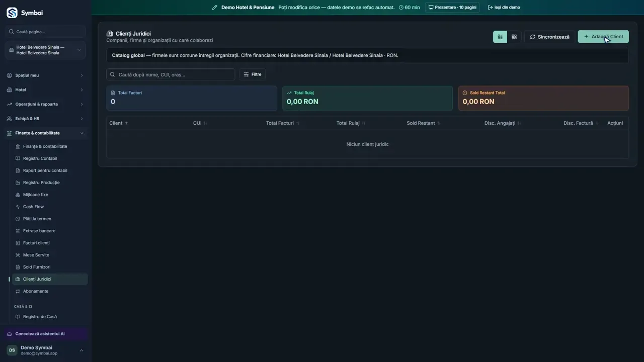This screenshot has height=362, width=644.
Task: Click the Sincronizează button
Action: click(549, 37)
